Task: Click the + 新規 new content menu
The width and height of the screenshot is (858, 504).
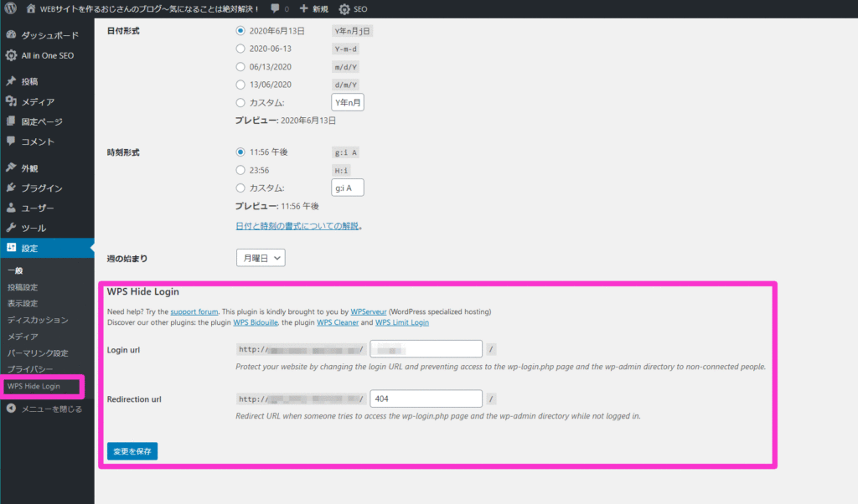Action: click(314, 9)
